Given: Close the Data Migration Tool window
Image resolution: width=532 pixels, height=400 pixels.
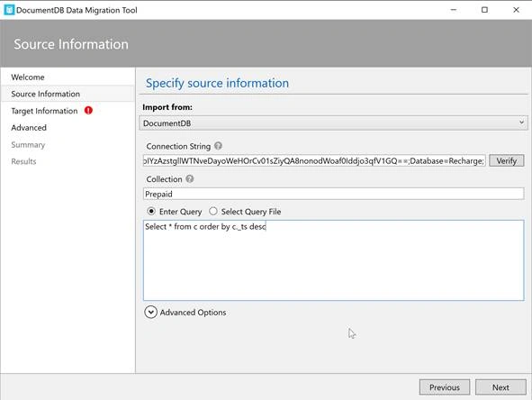Looking at the screenshot, I should pyautogui.click(x=516, y=10).
